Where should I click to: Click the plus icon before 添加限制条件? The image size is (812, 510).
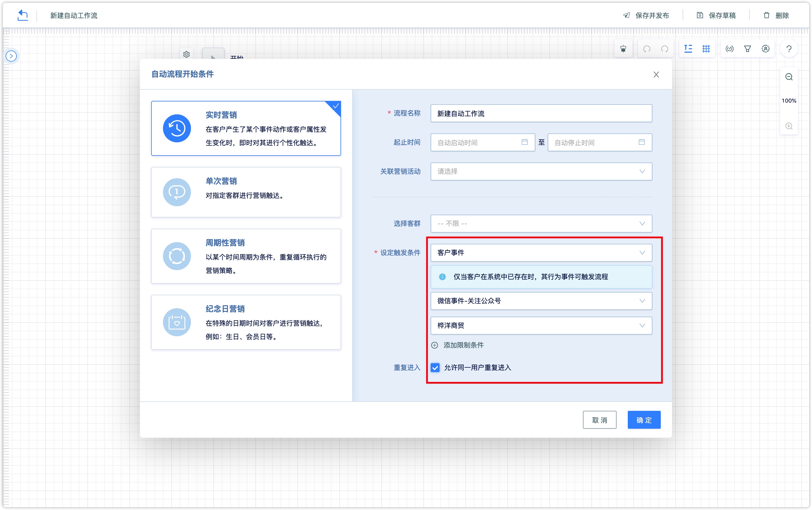435,345
